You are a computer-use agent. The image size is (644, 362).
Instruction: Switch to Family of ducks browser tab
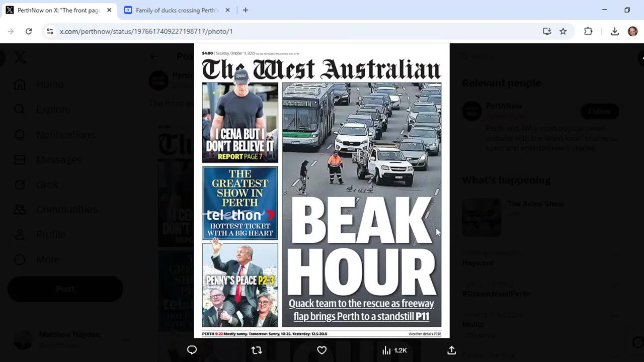tap(177, 10)
